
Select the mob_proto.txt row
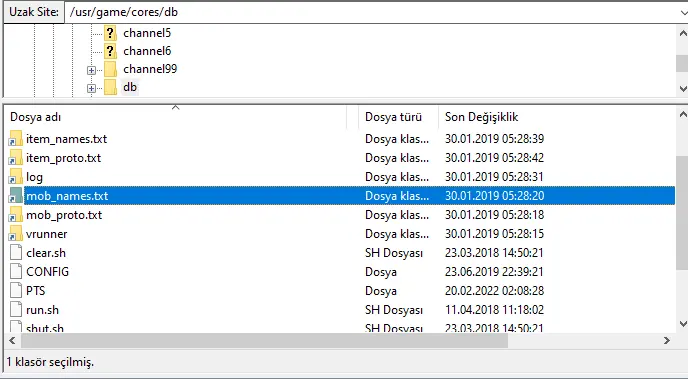341,215
